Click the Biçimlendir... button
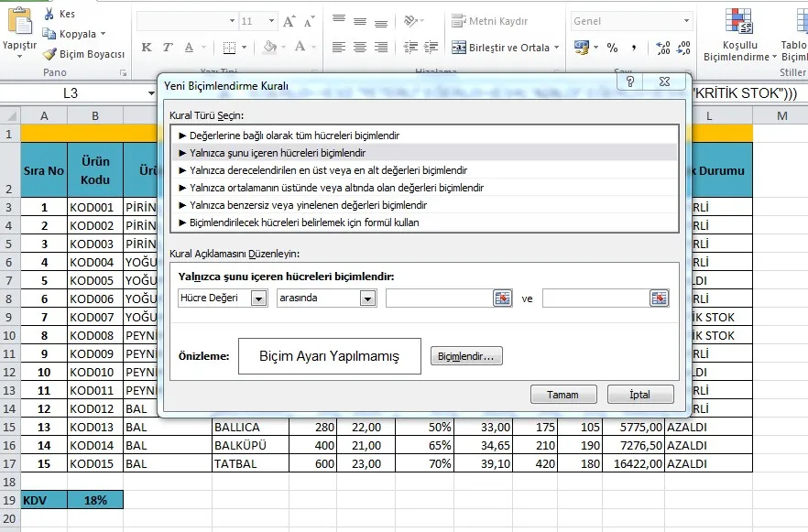 [x=466, y=356]
